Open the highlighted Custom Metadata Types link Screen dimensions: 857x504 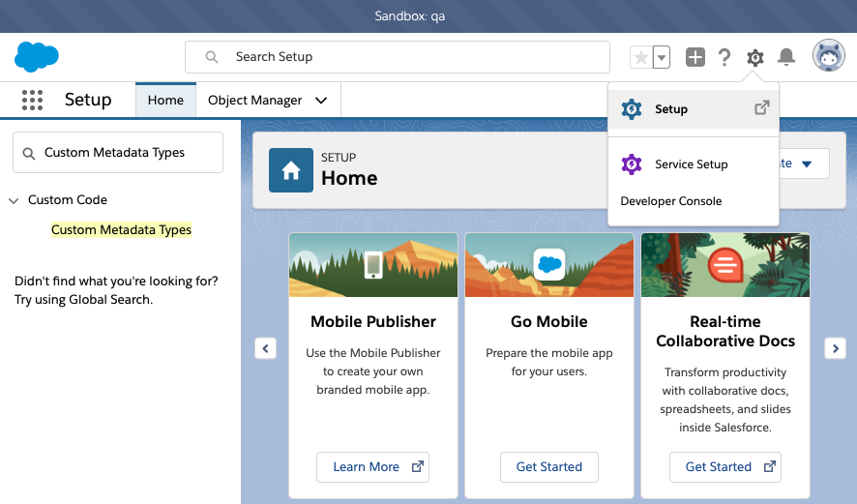pyautogui.click(x=121, y=229)
